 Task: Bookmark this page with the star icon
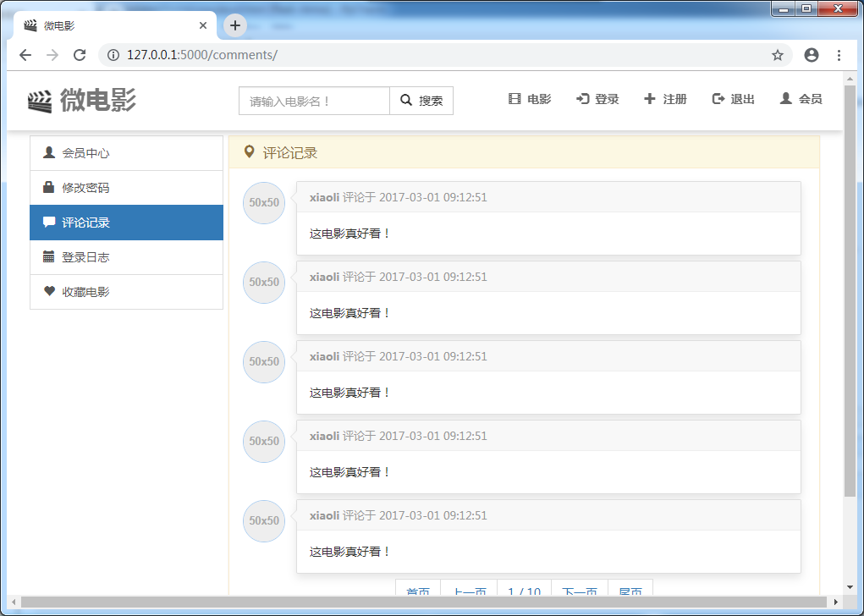778,55
